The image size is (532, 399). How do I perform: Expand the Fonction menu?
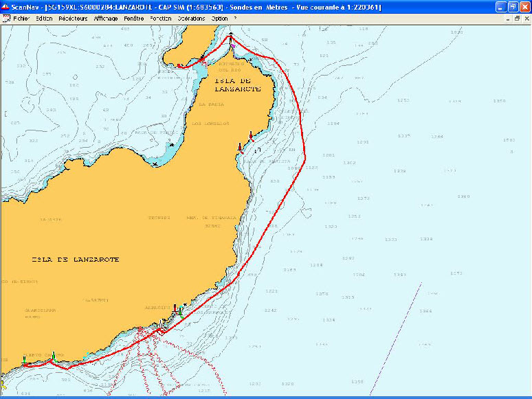(161, 19)
